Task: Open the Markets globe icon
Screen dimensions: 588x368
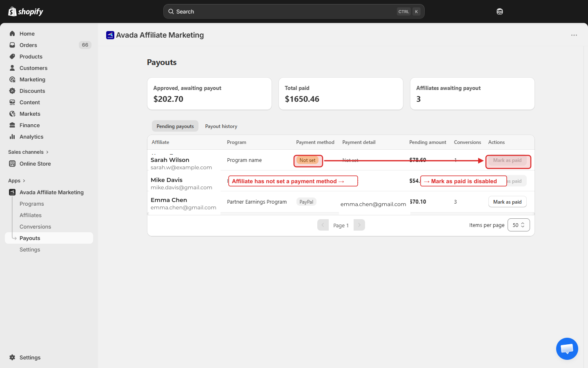Action: click(12, 114)
